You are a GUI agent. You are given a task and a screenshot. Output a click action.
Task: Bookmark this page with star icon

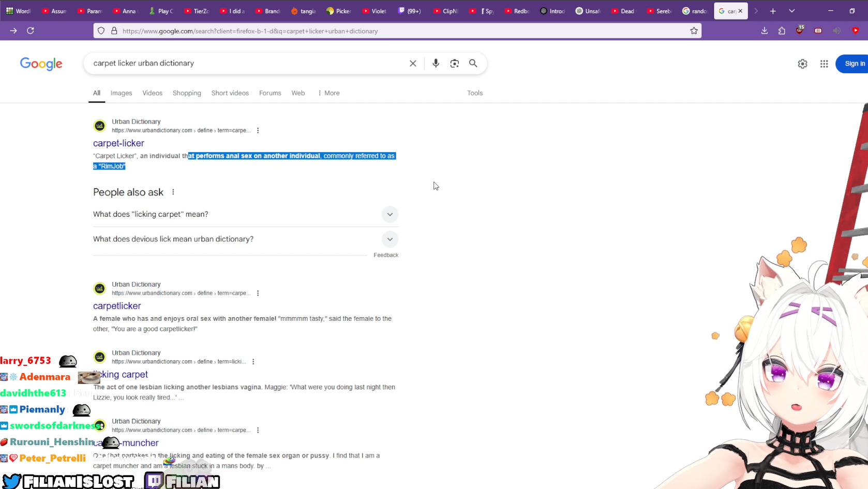pyautogui.click(x=694, y=31)
